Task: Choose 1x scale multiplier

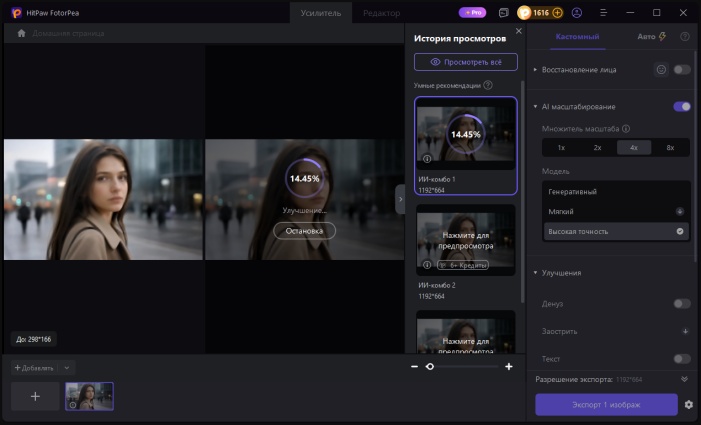Action: (562, 147)
